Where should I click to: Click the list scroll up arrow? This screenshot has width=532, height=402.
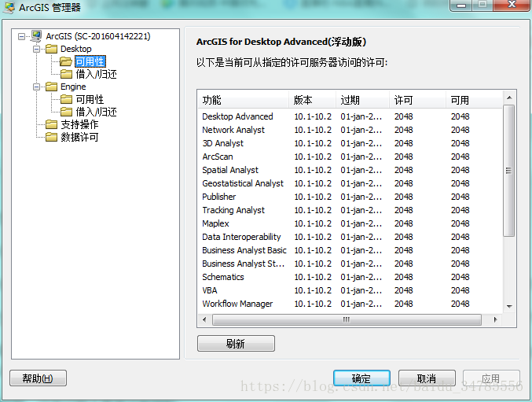pos(509,98)
